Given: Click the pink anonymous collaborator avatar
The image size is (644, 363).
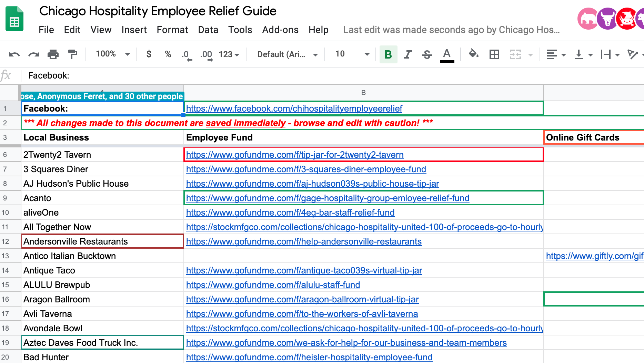Looking at the screenshot, I should click(588, 19).
